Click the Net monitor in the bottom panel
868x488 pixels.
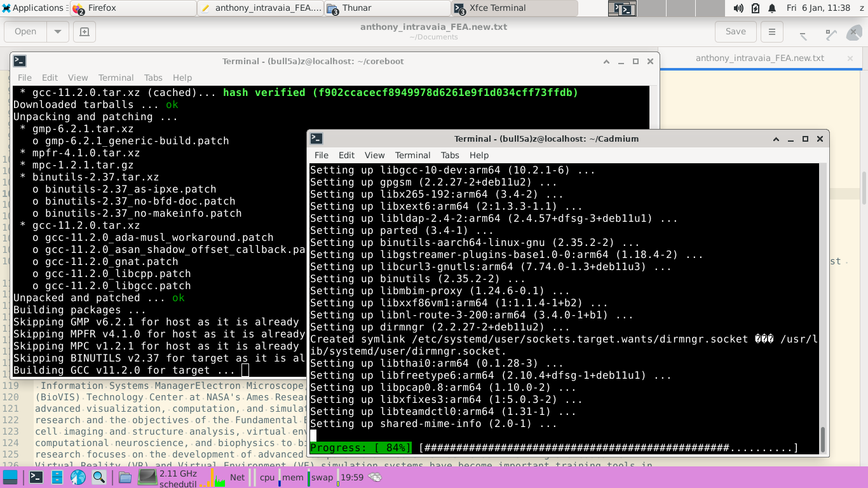pos(237,477)
